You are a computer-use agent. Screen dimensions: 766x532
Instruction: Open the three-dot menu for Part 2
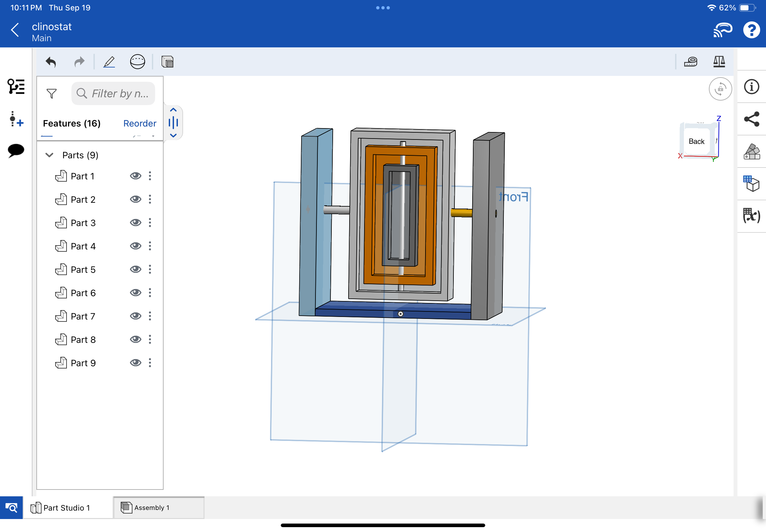coord(150,199)
